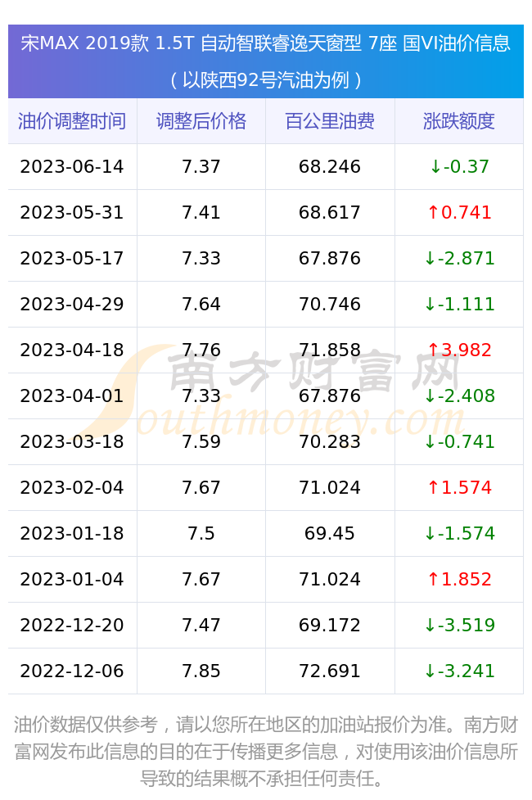
Task: Click fuel cost value 68.617
Action: pyautogui.click(x=330, y=213)
